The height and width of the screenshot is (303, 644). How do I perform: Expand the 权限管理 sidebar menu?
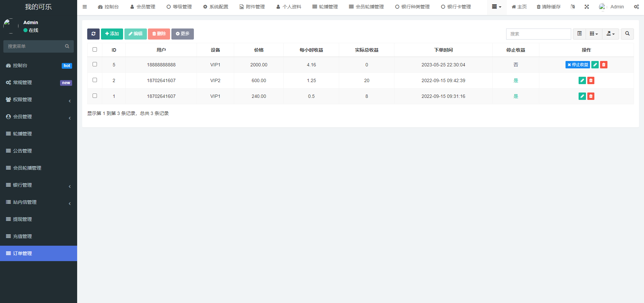click(x=39, y=100)
